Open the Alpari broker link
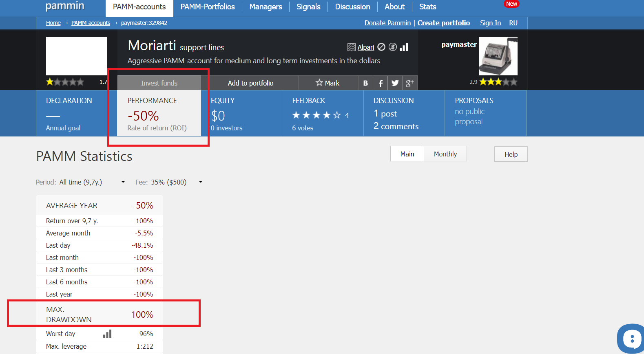 pyautogui.click(x=365, y=48)
